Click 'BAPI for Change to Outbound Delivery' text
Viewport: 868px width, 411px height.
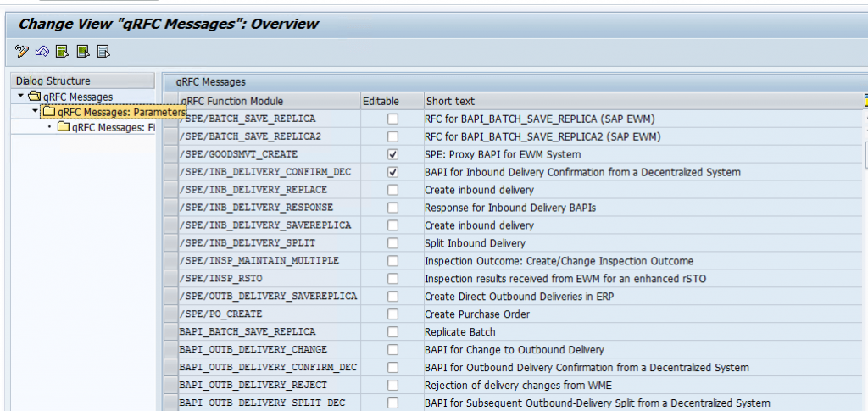[515, 350]
